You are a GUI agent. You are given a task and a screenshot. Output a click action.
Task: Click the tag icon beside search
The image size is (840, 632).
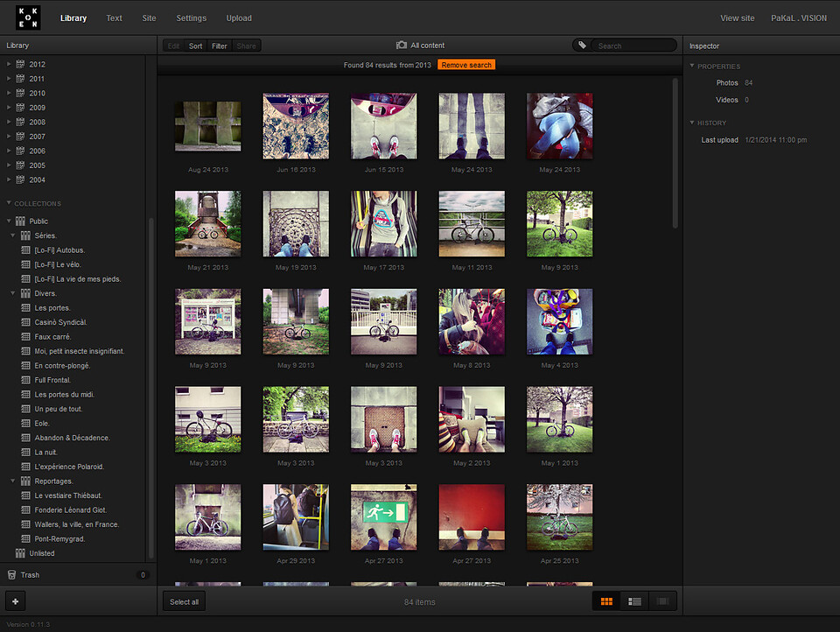(583, 45)
